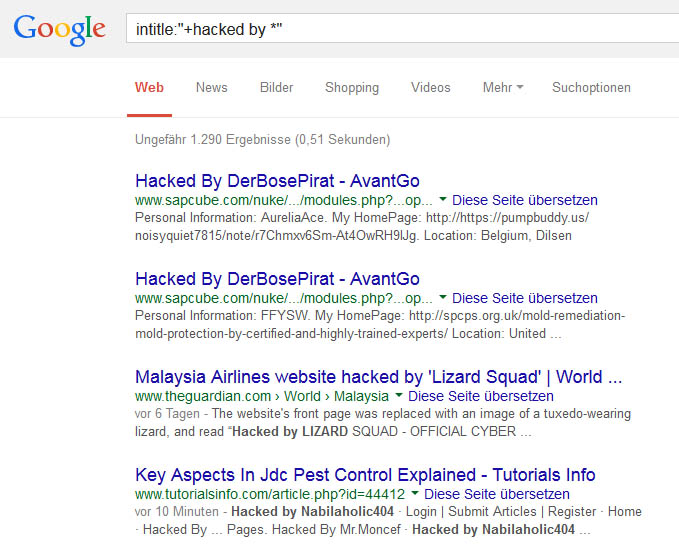Open the Malaysia Airlines Lizard Squad article
Viewport: 679px width, 555px height.
tap(379, 377)
